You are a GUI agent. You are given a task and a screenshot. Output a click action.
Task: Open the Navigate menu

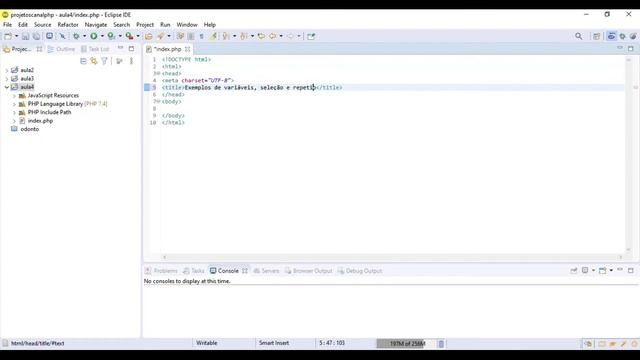(x=96, y=25)
